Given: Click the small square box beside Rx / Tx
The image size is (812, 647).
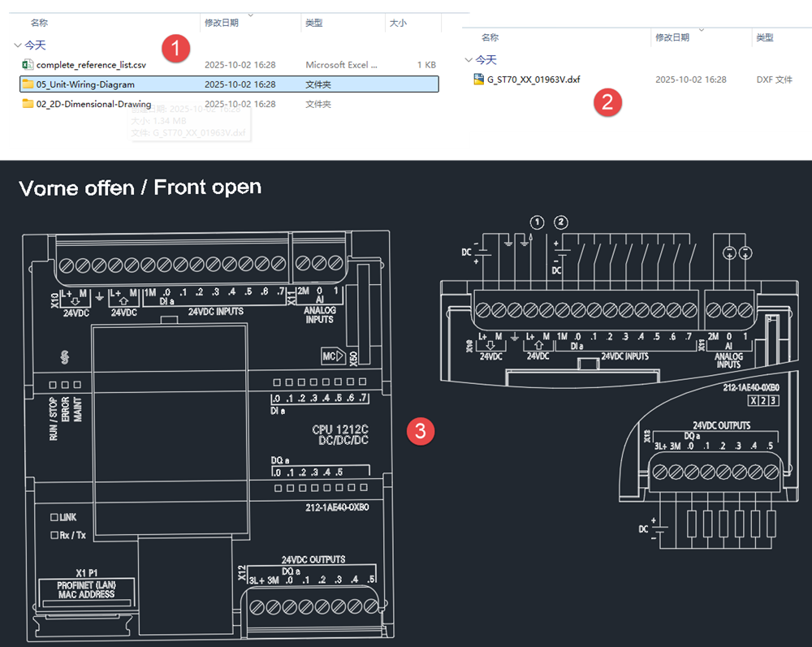Looking at the screenshot, I should 54,535.
